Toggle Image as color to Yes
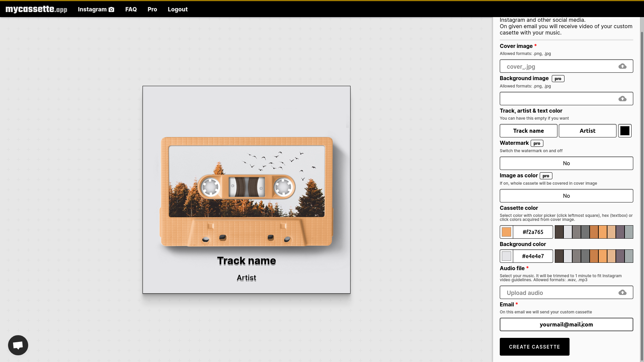This screenshot has height=362, width=644. pyautogui.click(x=566, y=195)
